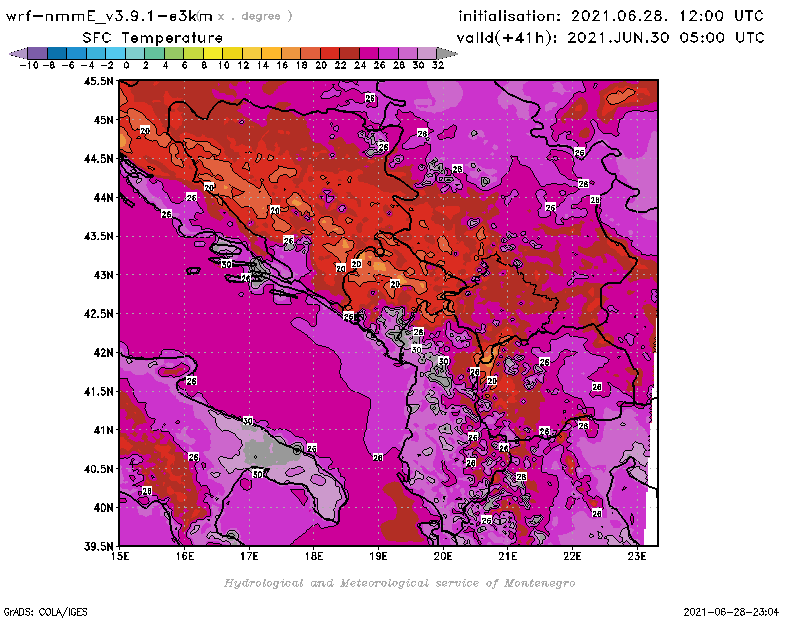Screen dimensions: 800x618
Task: Click the '43N' latitude label
Action: (x=103, y=275)
